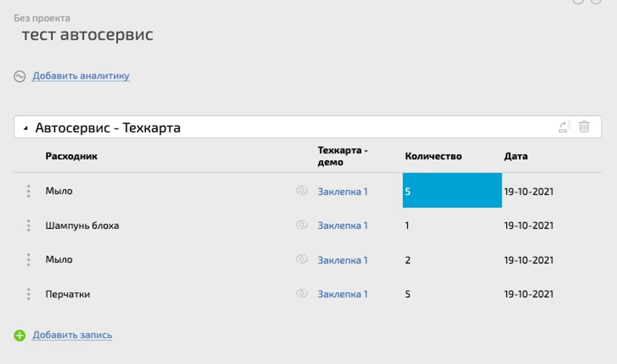This screenshot has height=364, width=617.
Task: Open Заклепка 1 link in Перчатки row
Action: tap(342, 294)
